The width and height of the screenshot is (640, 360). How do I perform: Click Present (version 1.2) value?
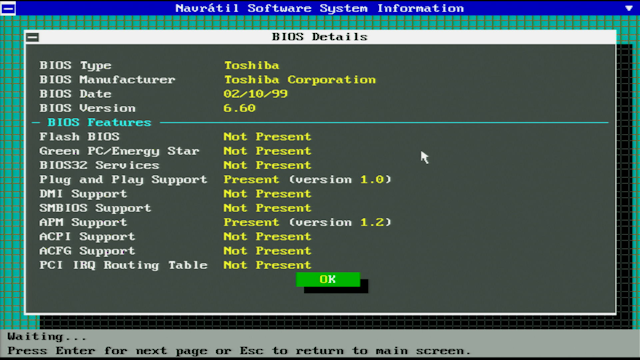307,222
